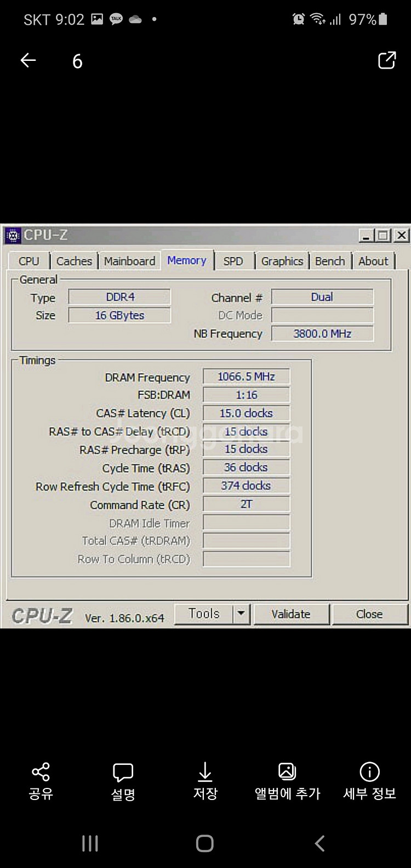The height and width of the screenshot is (868, 411).
Task: Click the CPU-Z window maximize button
Action: [384, 236]
